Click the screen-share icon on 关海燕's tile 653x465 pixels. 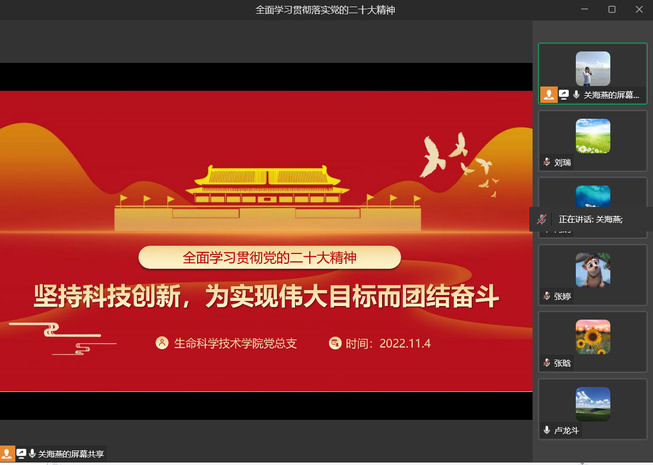[564, 95]
